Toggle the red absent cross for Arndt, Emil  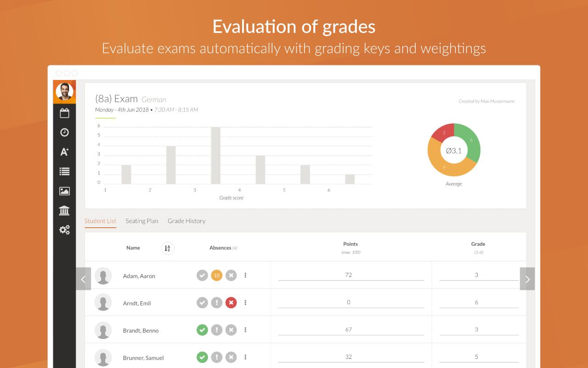231,303
